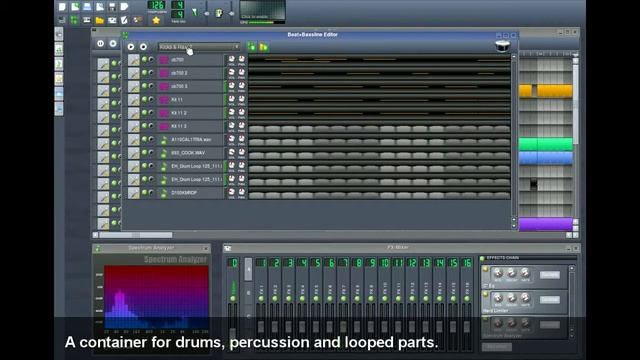The height and width of the screenshot is (360, 640).
Task: Open the D100KMIDP sample track button
Action: point(191,193)
